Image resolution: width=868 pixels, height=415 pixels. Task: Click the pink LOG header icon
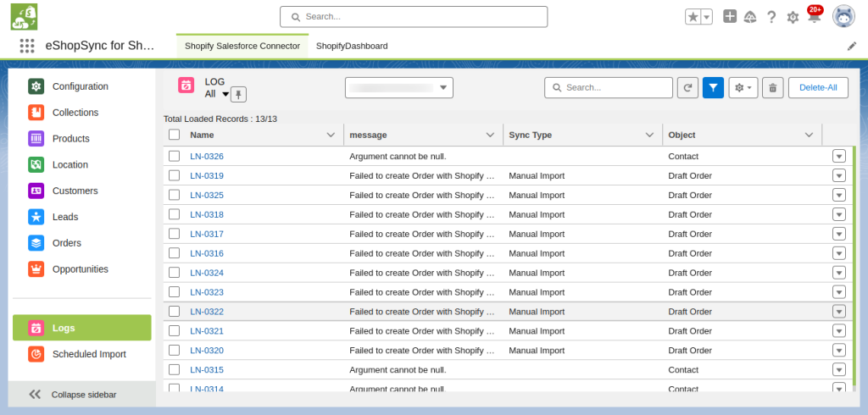pos(186,86)
